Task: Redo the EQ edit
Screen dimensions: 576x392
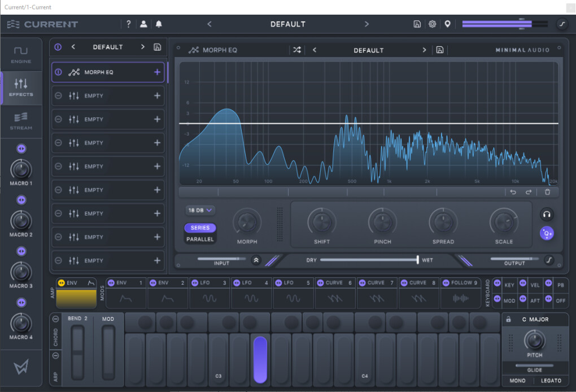Action: (x=529, y=192)
